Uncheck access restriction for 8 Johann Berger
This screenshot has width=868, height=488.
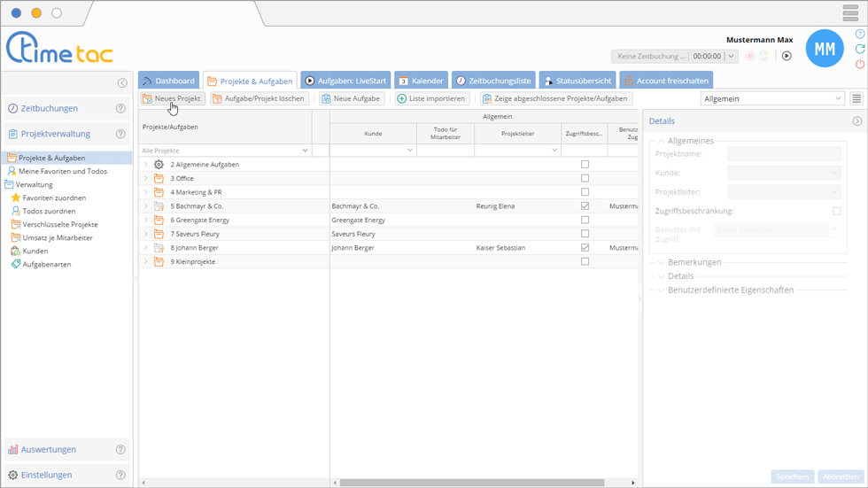pos(585,248)
